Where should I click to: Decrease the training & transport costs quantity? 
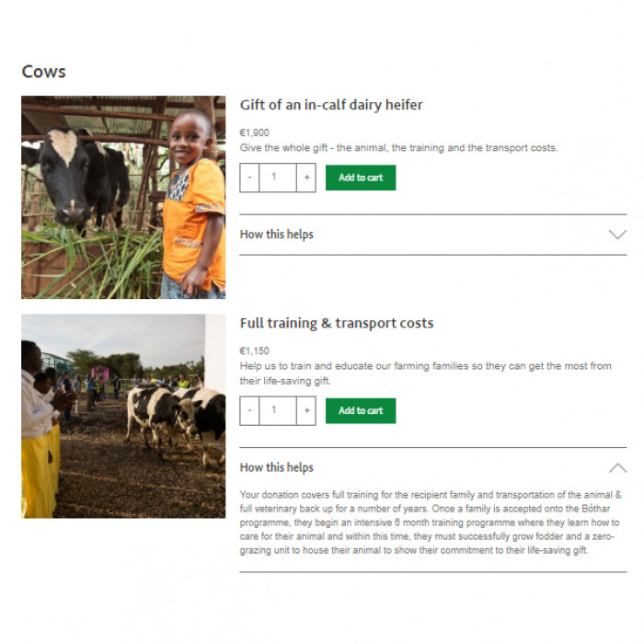point(249,410)
